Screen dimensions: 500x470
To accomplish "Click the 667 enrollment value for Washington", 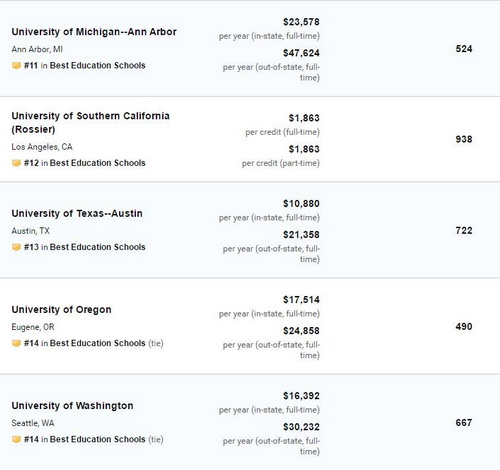I will coord(464,423).
